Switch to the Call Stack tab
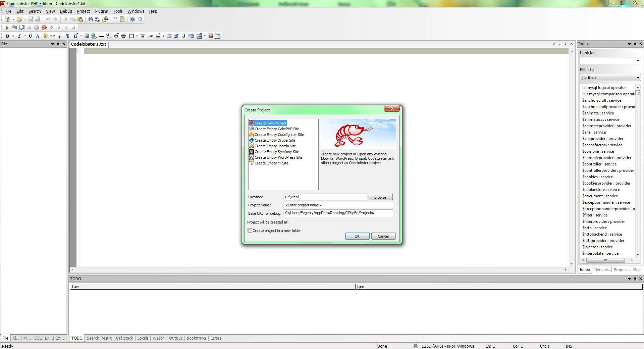 pos(124,338)
